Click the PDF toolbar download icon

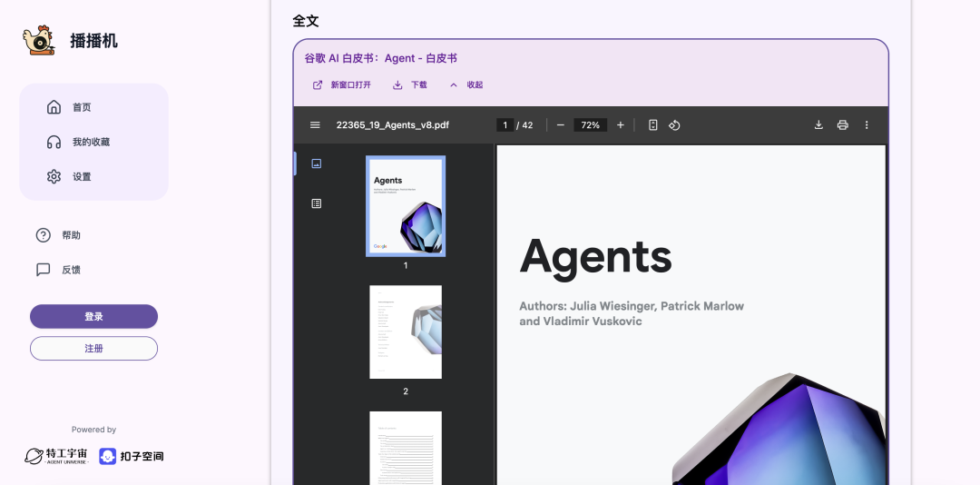coord(818,125)
